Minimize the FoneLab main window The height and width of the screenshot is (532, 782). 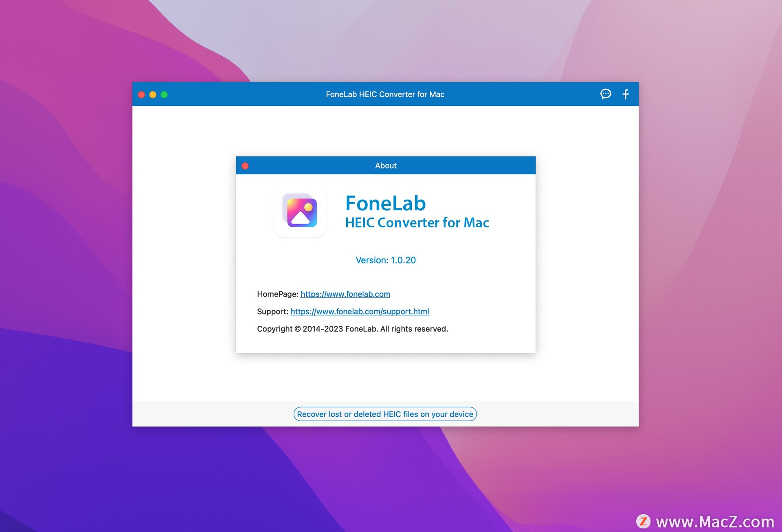pos(153,95)
